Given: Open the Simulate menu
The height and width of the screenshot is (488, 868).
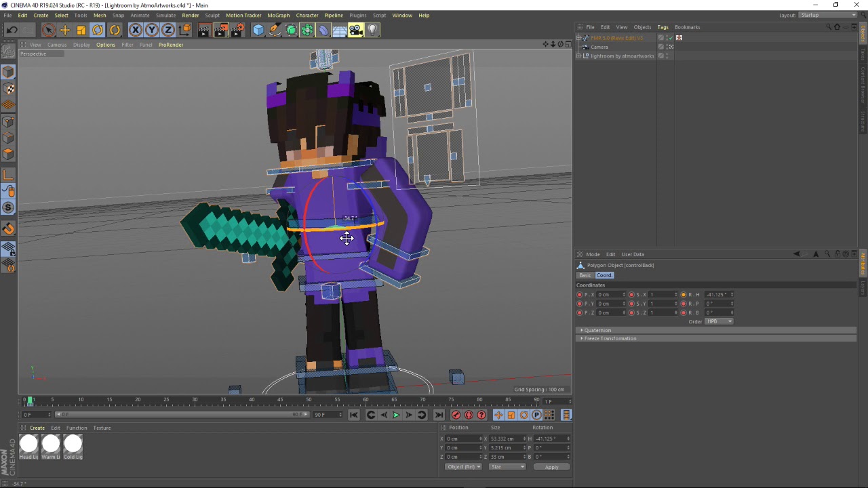Looking at the screenshot, I should [x=165, y=15].
